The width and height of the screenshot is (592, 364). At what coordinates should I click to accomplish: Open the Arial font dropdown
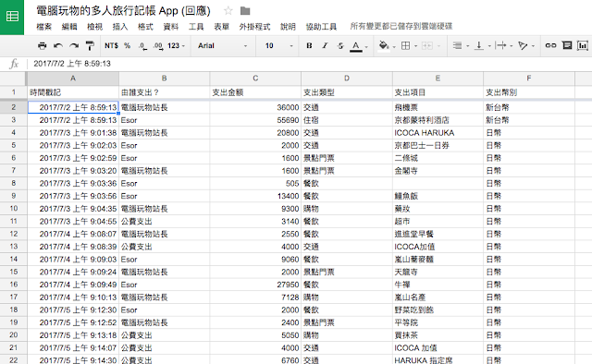click(222, 45)
